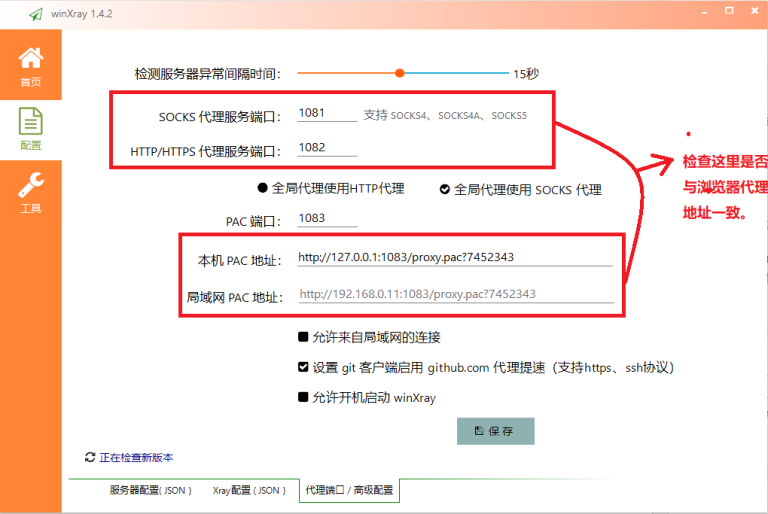Image resolution: width=768 pixels, height=514 pixels.
Task: Select 全局代理使用 SOCKS 代理 radio option
Action: [x=445, y=189]
